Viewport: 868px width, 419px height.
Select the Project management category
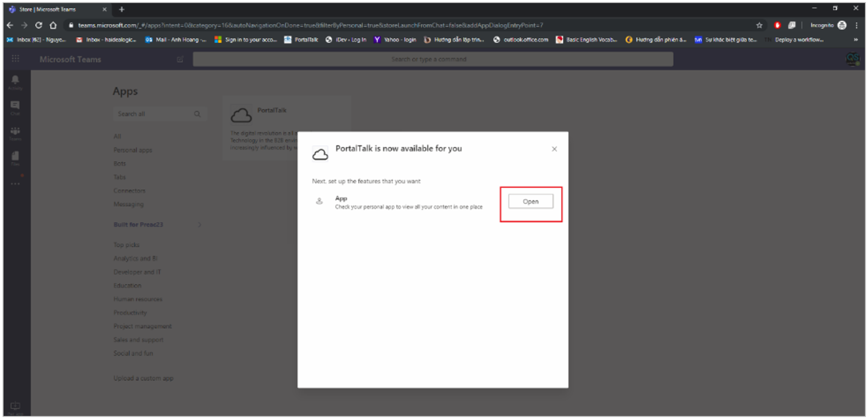(143, 327)
